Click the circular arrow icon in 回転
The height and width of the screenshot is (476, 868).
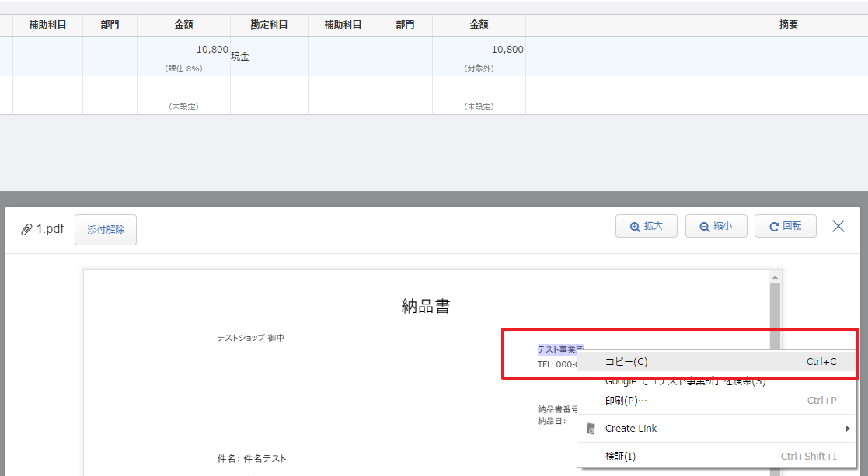774,227
